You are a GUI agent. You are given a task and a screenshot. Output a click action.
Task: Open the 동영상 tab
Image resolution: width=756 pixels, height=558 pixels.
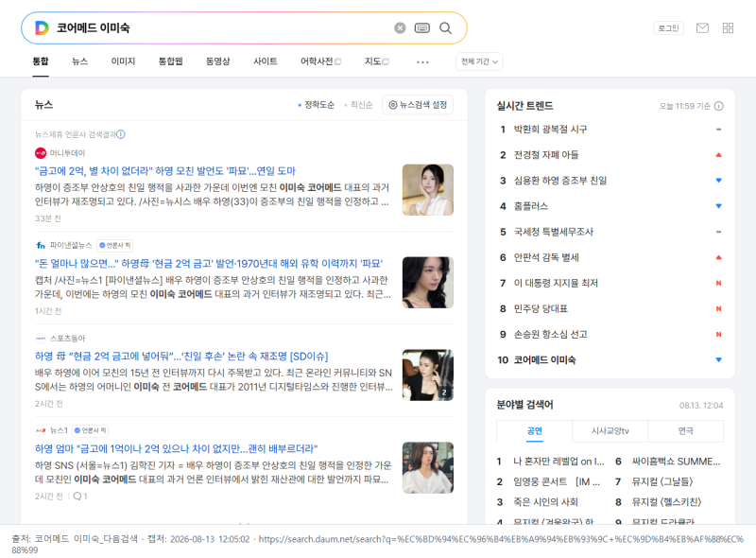coord(218,61)
